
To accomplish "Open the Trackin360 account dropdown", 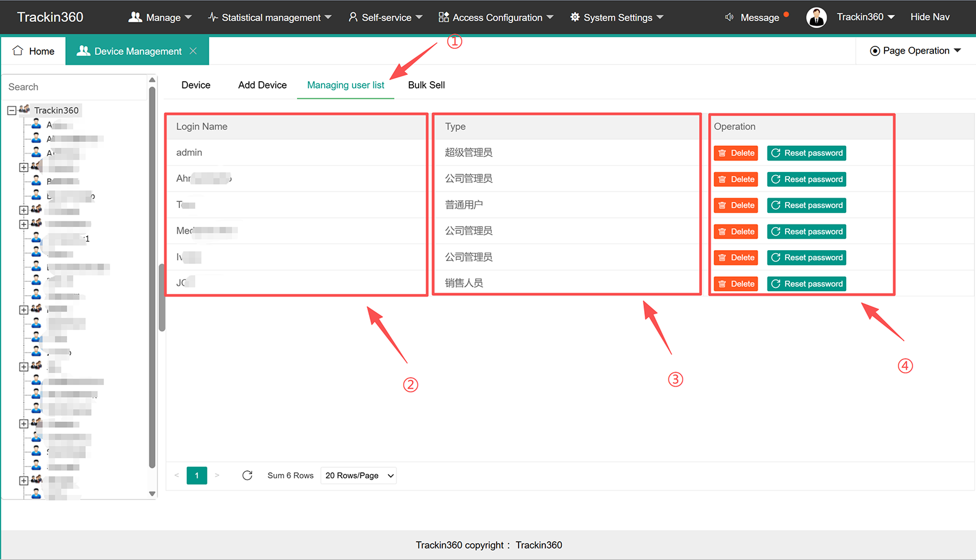I will point(866,17).
